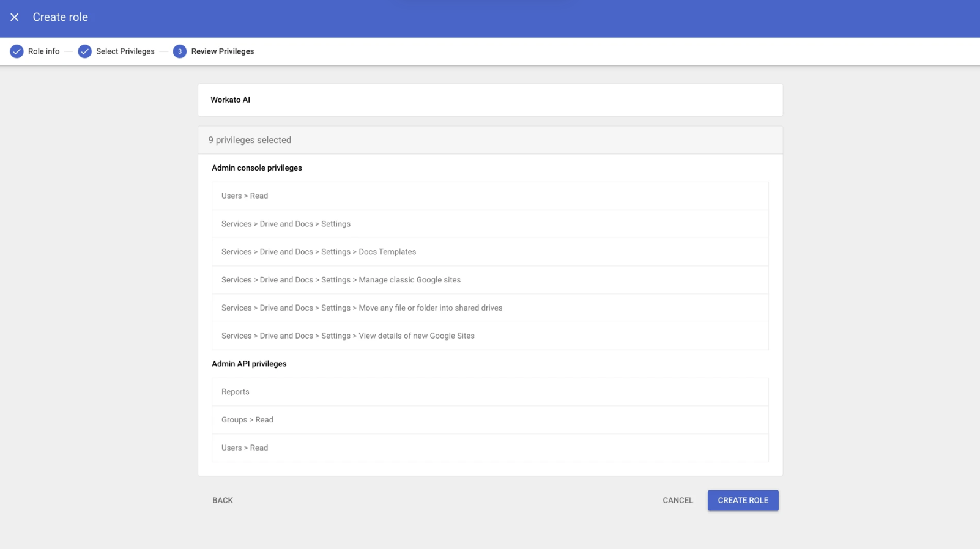The height and width of the screenshot is (549, 980).
Task: Select Services > Drive and Docs > Settings row
Action: pos(490,224)
